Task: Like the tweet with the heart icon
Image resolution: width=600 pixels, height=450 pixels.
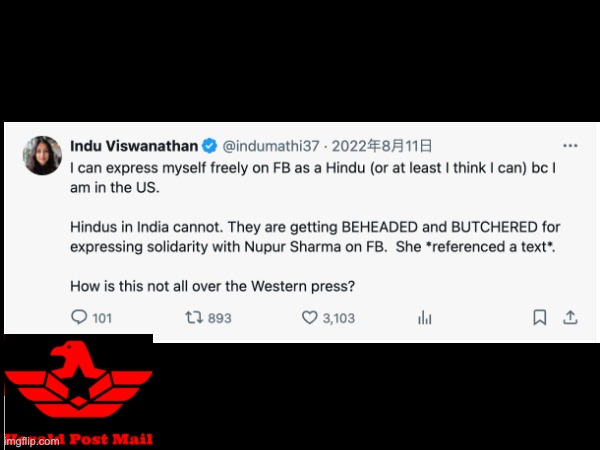Action: pos(310,317)
